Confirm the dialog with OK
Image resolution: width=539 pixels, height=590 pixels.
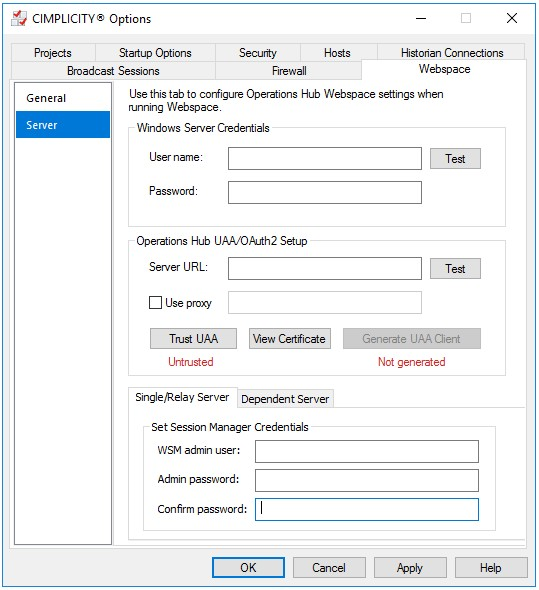(x=248, y=567)
